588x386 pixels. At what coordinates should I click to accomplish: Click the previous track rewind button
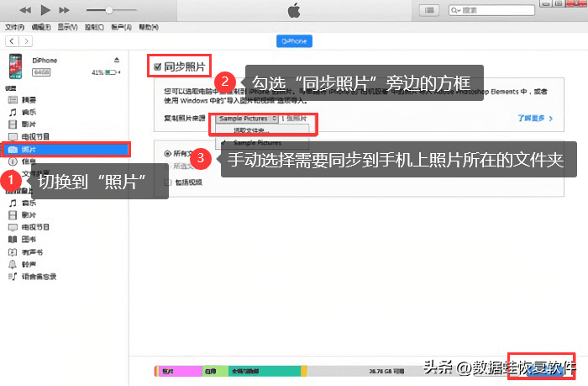tap(25, 10)
